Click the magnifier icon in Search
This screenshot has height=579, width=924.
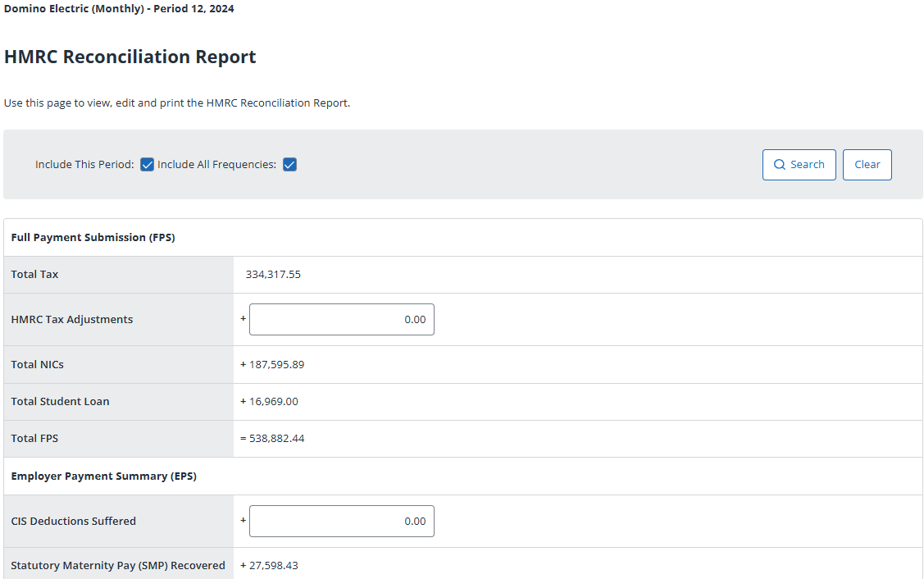click(x=780, y=165)
